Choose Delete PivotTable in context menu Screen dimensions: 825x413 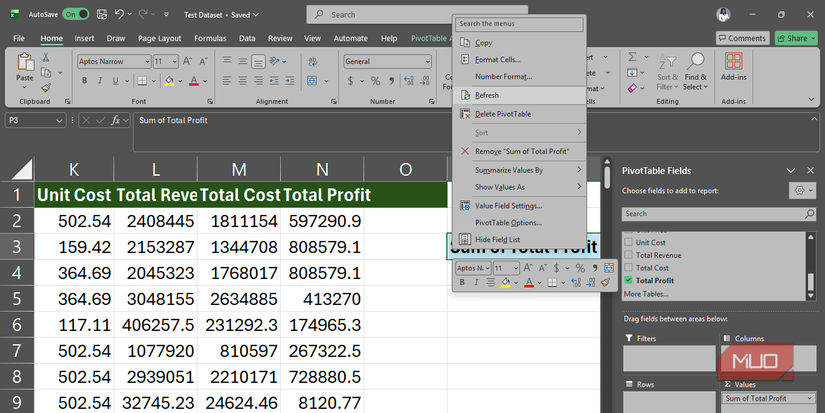[519, 114]
